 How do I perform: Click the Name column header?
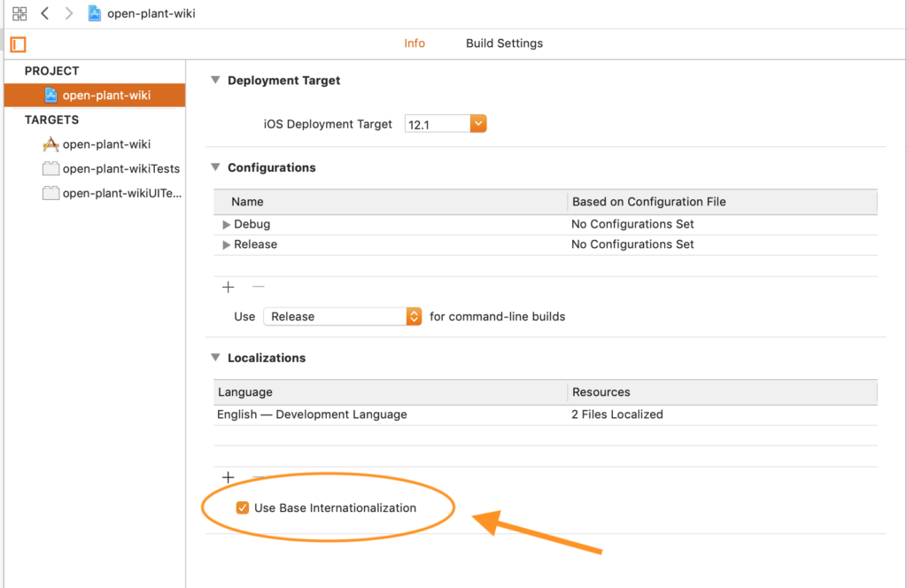tap(391, 202)
